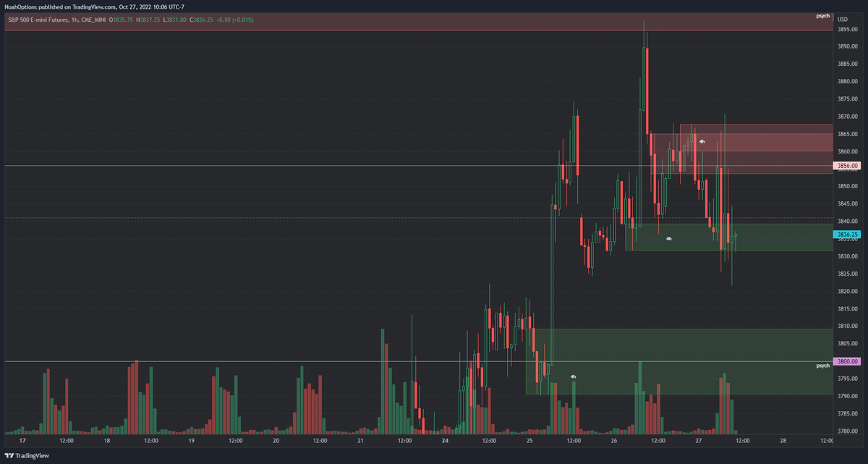
Task: Click the 3865.00 price axis label
Action: coord(847,135)
